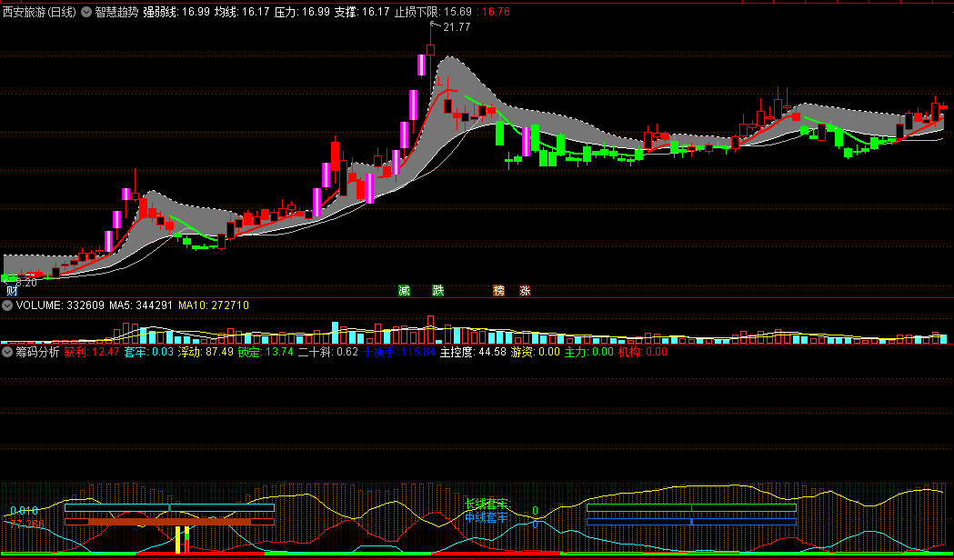Click the green 长线套牢 label

487,504
